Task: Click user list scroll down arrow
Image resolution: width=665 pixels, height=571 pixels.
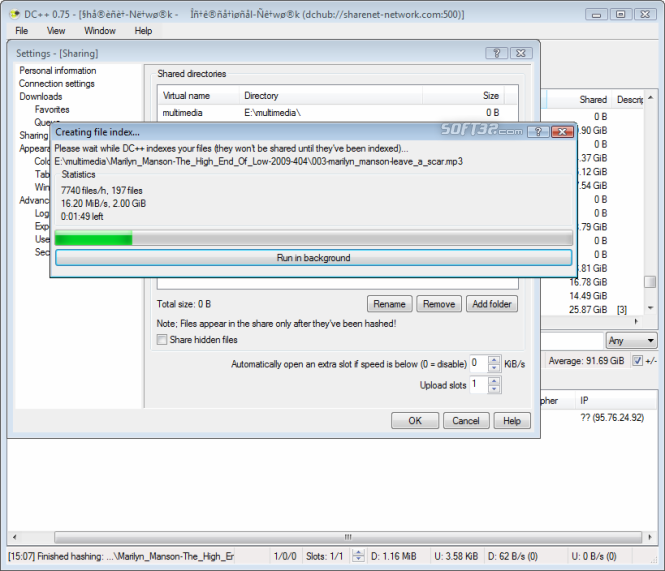Action: [650, 308]
